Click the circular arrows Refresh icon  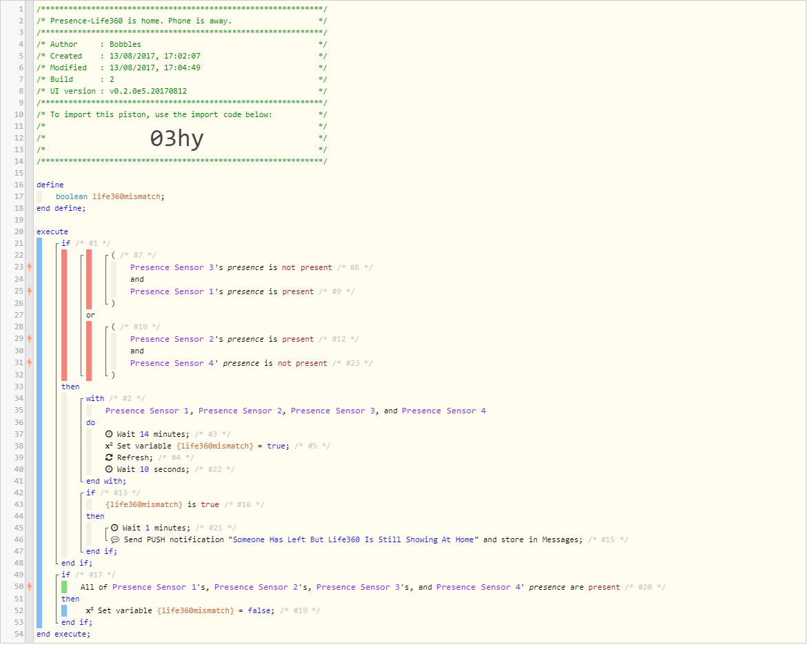(109, 457)
